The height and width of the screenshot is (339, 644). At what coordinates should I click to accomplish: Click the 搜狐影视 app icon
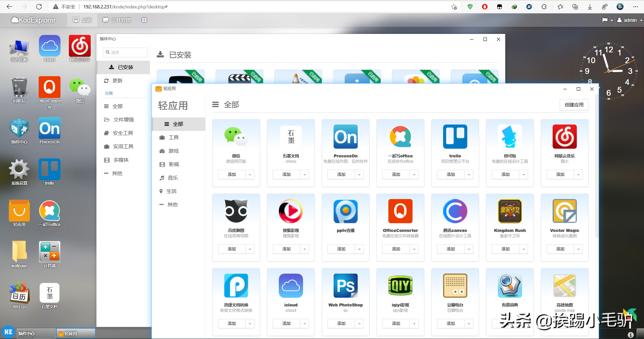[291, 211]
